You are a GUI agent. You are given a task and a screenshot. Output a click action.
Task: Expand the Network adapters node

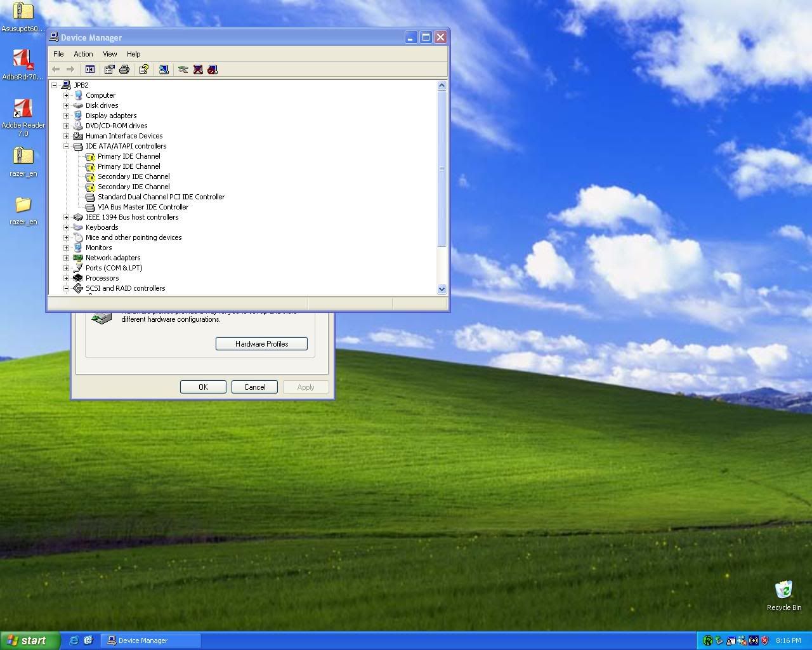tap(66, 258)
